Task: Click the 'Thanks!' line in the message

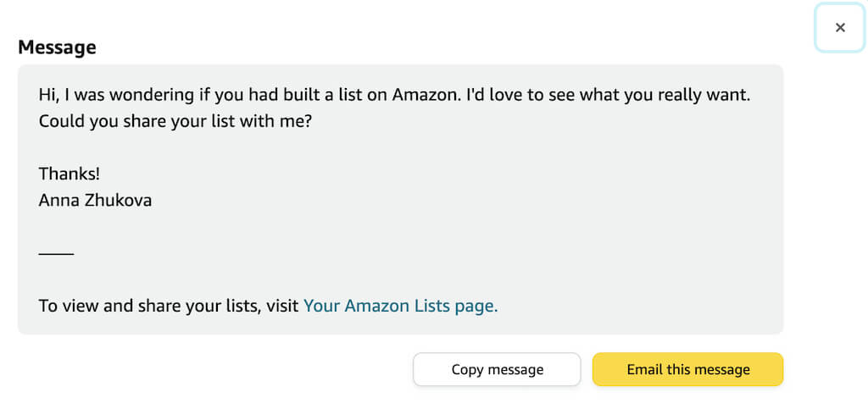Action: click(70, 174)
